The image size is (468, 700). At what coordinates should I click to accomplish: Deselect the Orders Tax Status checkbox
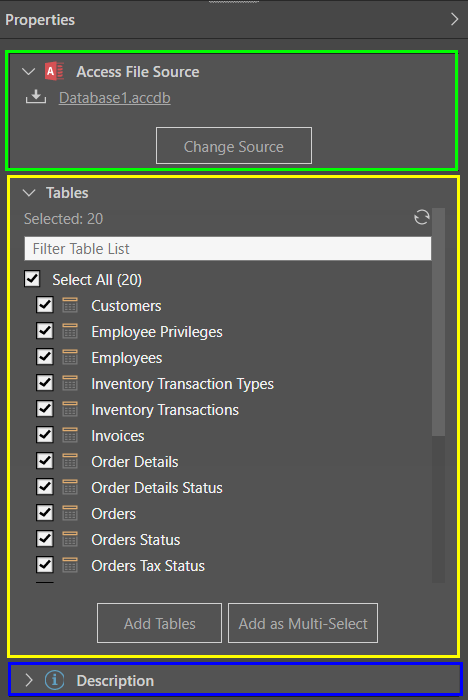45,565
